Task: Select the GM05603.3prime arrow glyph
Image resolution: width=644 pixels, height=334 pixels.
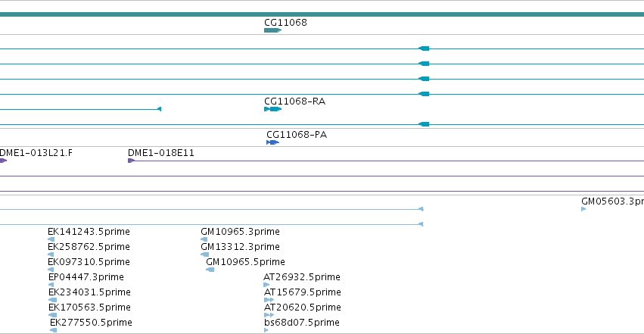Action: [x=583, y=210]
